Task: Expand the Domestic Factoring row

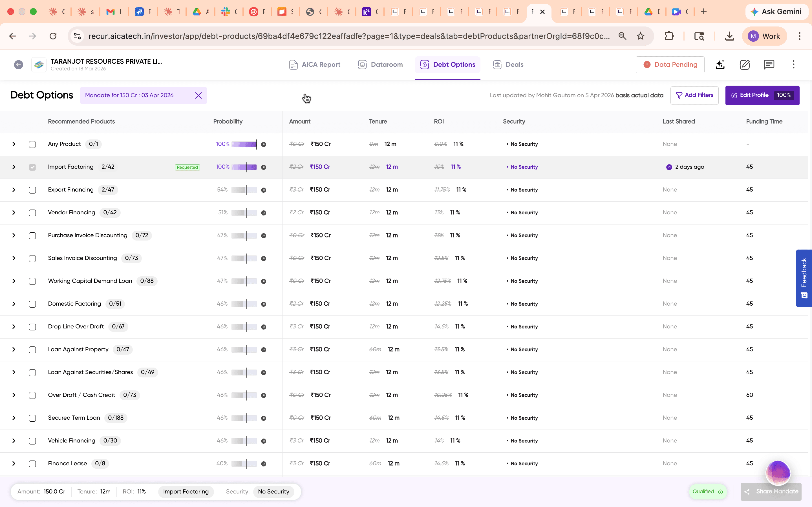Action: coord(14,304)
